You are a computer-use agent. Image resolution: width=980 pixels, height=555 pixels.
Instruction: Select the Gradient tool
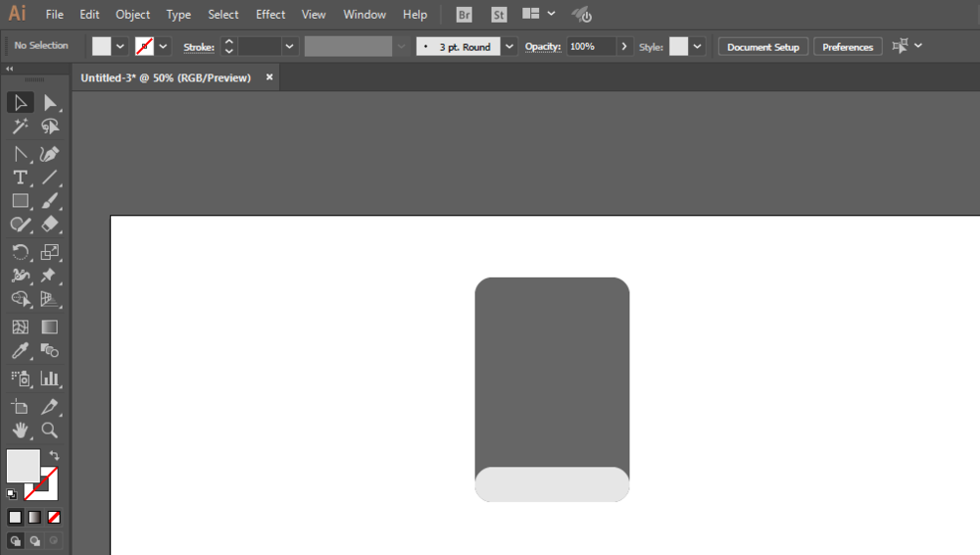click(49, 327)
